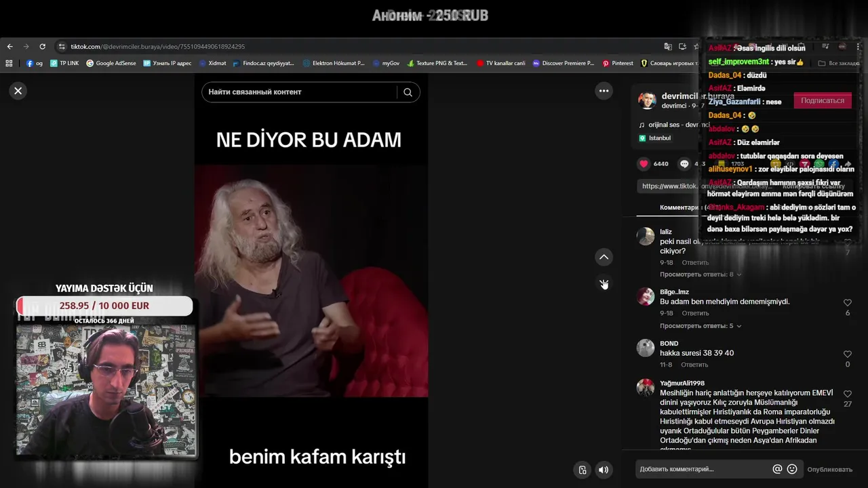Expand Просмотреть ответы: 5 replies
Screen dimensions: 868x488
point(701,326)
